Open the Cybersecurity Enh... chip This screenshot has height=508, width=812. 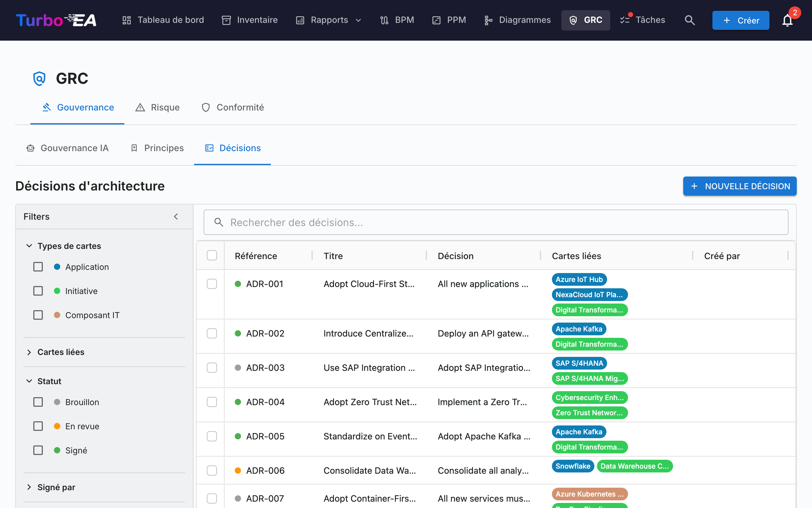tap(590, 398)
